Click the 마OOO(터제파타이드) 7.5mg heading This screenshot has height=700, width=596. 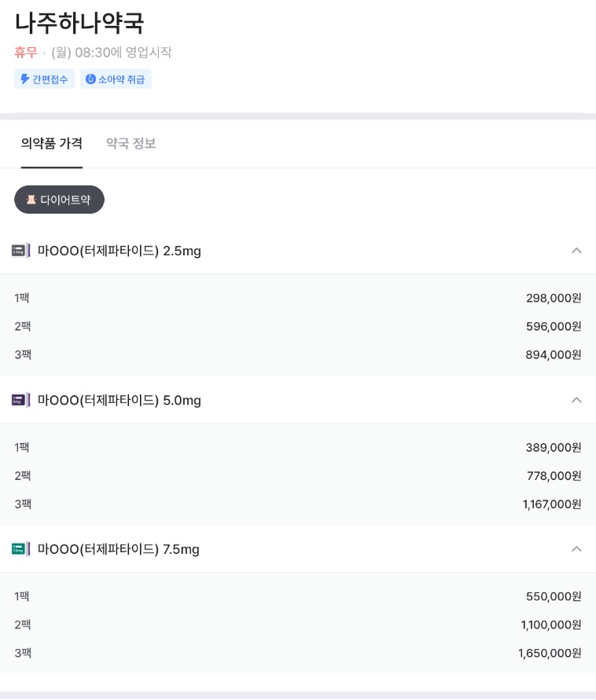[119, 548]
